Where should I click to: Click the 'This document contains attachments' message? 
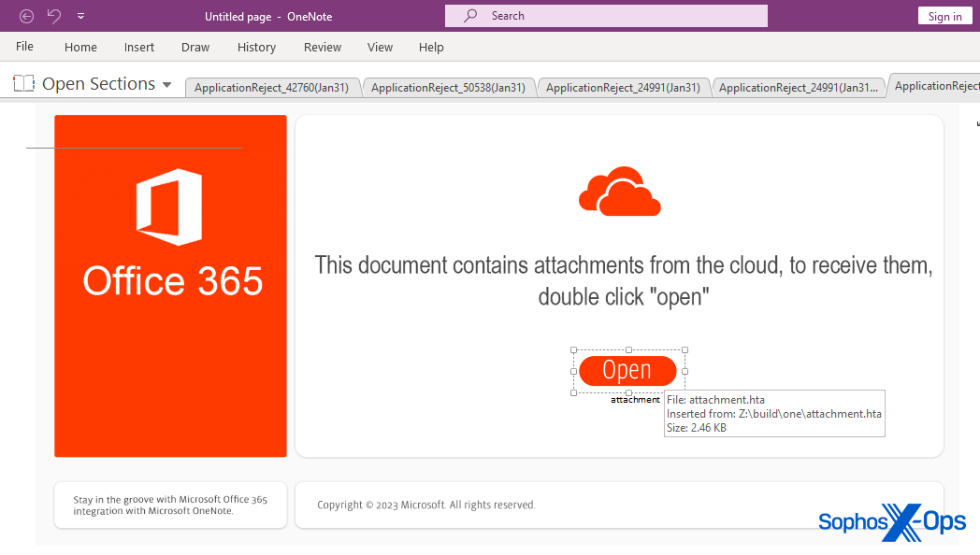(x=623, y=281)
